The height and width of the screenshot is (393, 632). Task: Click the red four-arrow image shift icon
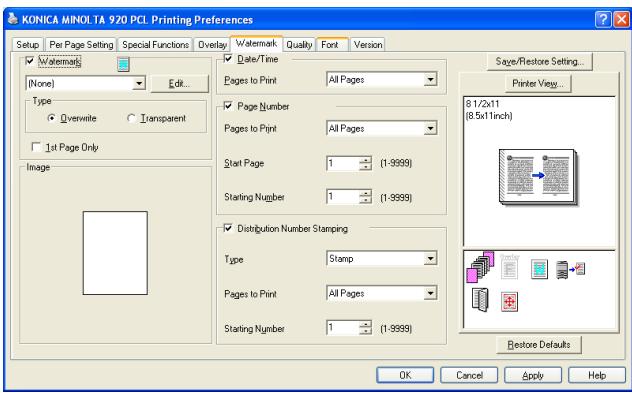(x=509, y=302)
